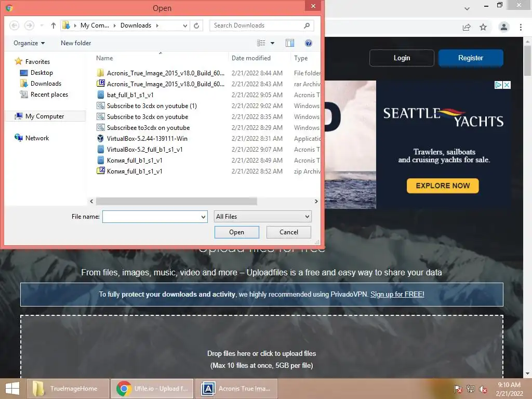Click the Login button on Ufile page
This screenshot has width=532, height=399.
click(x=402, y=58)
